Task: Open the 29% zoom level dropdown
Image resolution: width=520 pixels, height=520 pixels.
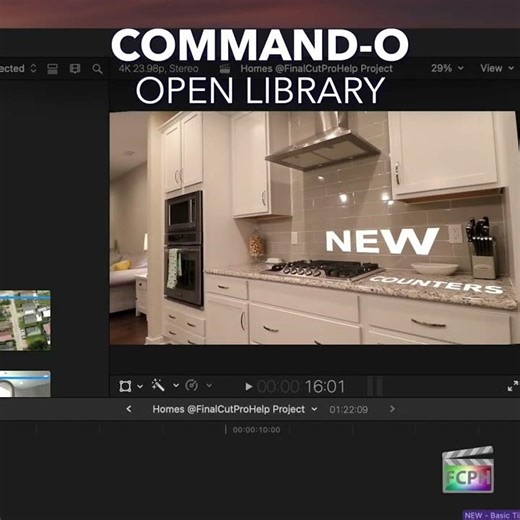Action: click(447, 68)
